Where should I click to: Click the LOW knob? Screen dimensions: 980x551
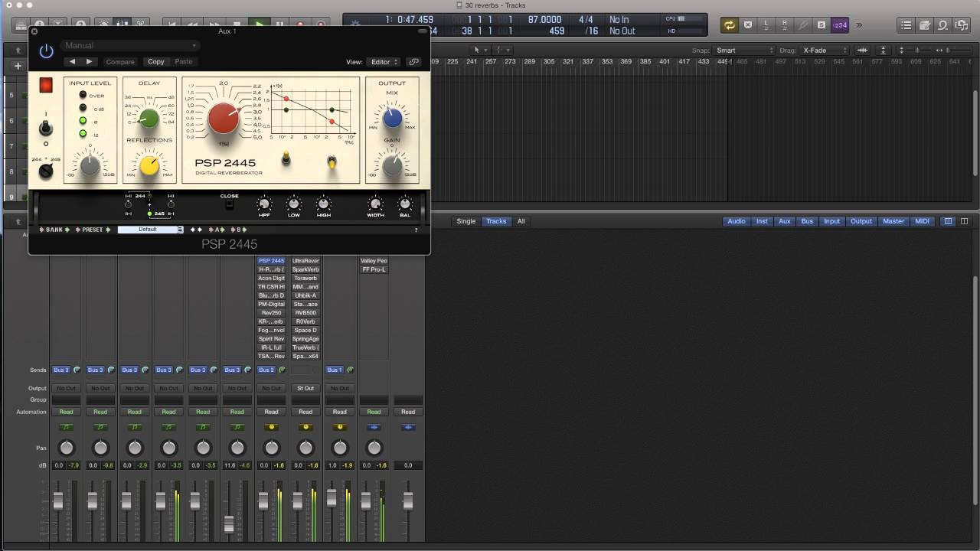click(294, 204)
